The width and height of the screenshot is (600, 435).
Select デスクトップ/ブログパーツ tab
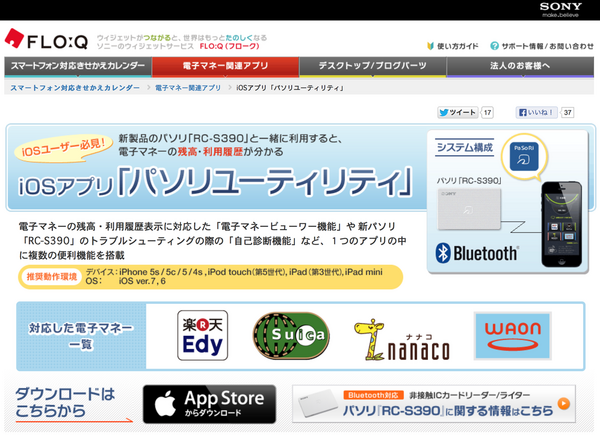click(x=373, y=67)
